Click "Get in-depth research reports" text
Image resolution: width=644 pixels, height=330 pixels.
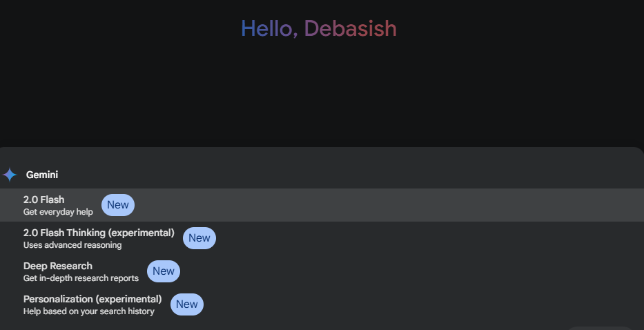tap(81, 278)
